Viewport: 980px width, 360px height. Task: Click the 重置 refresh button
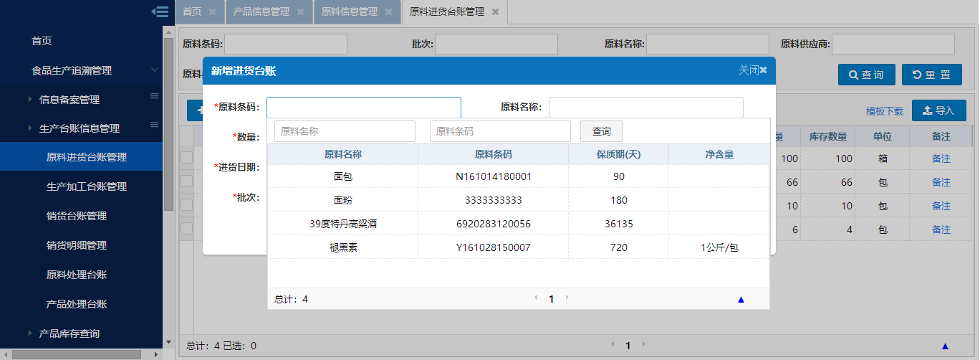coord(931,75)
